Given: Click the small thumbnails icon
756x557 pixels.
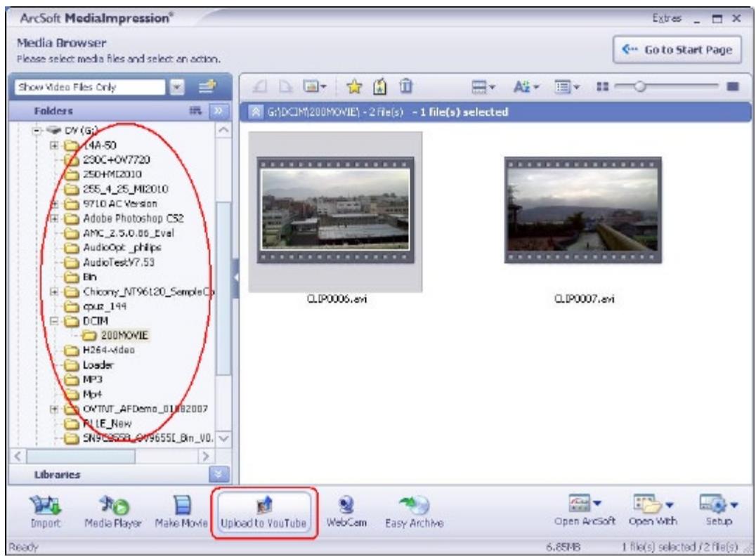Looking at the screenshot, I should [x=602, y=86].
